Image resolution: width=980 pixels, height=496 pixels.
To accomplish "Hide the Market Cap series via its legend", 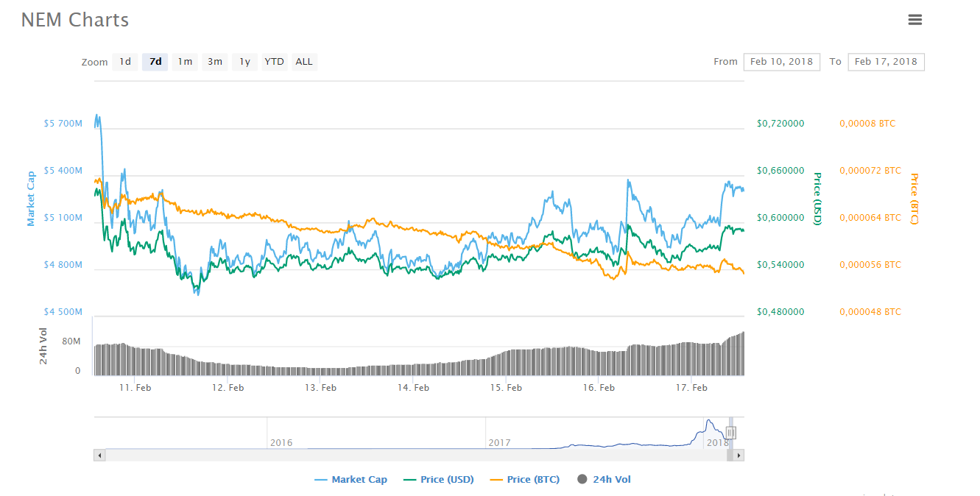I will 361,479.
